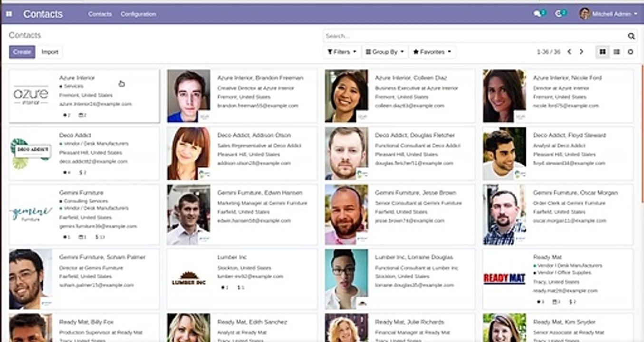The image size is (644, 342).
Task: Click Gemini Furniture's meetings calendar counter
Action: (82, 237)
